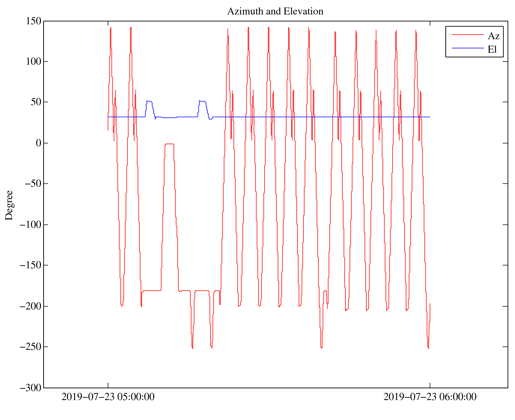The image size is (515, 420).
Task: Select the 'El' legend label text
Action: (x=492, y=49)
